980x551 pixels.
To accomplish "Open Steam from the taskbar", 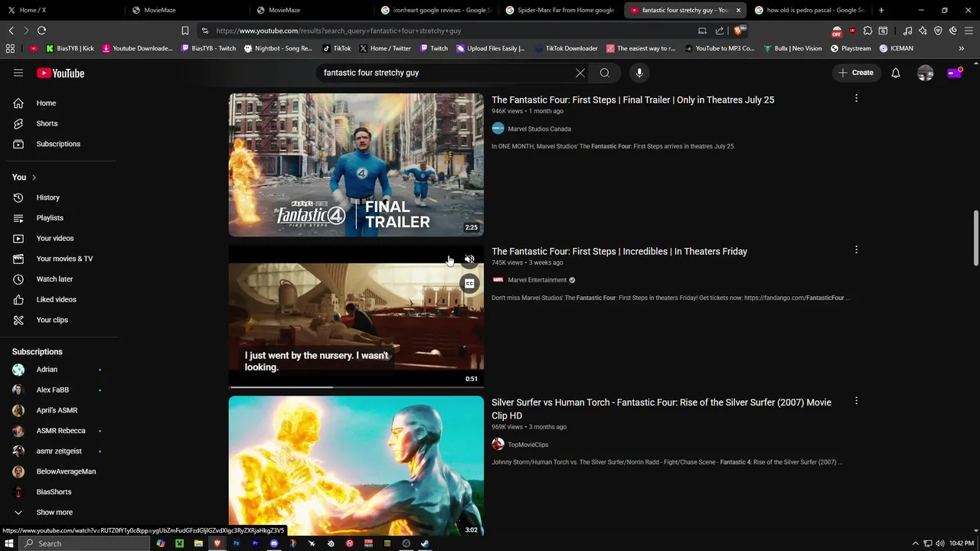I will coord(425,543).
